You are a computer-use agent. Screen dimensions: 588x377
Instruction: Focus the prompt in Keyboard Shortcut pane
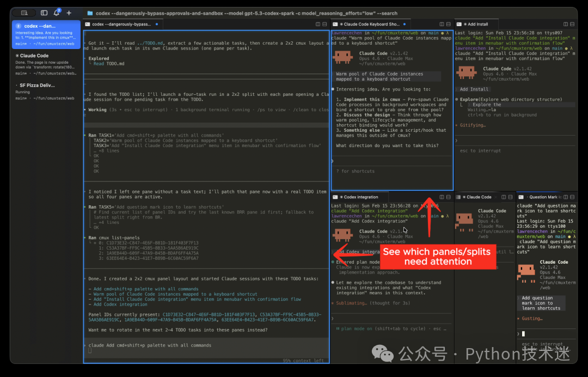click(x=392, y=161)
